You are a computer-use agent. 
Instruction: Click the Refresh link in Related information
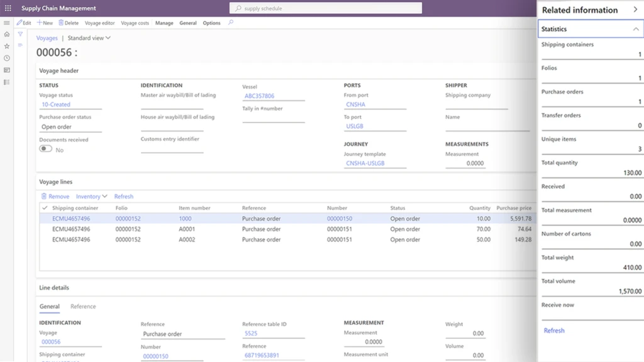click(553, 330)
